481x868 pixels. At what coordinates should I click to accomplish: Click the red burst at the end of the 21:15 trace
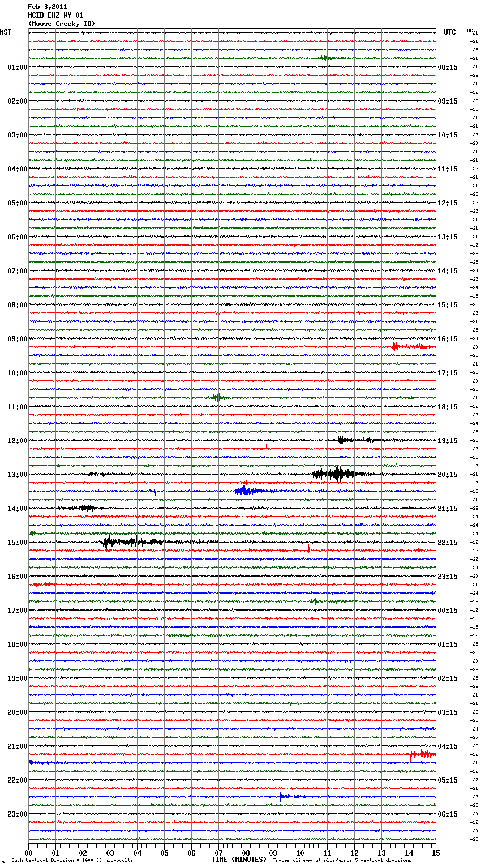click(422, 754)
